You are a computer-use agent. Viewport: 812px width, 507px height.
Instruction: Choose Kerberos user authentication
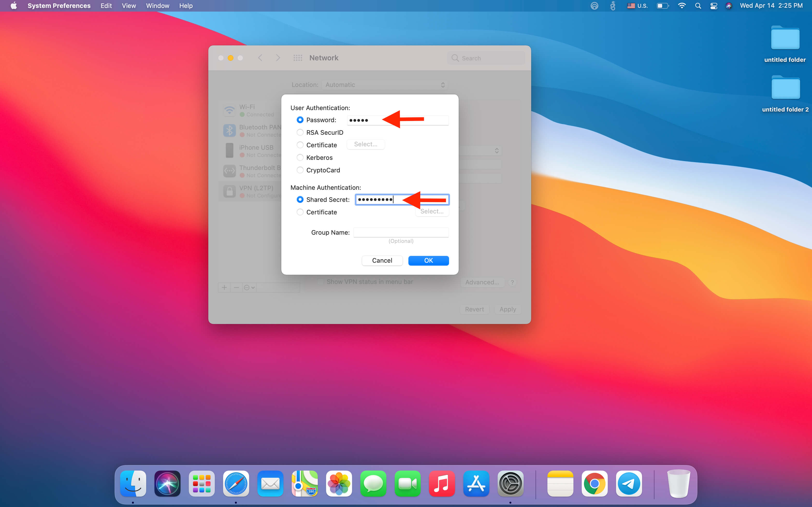300,158
